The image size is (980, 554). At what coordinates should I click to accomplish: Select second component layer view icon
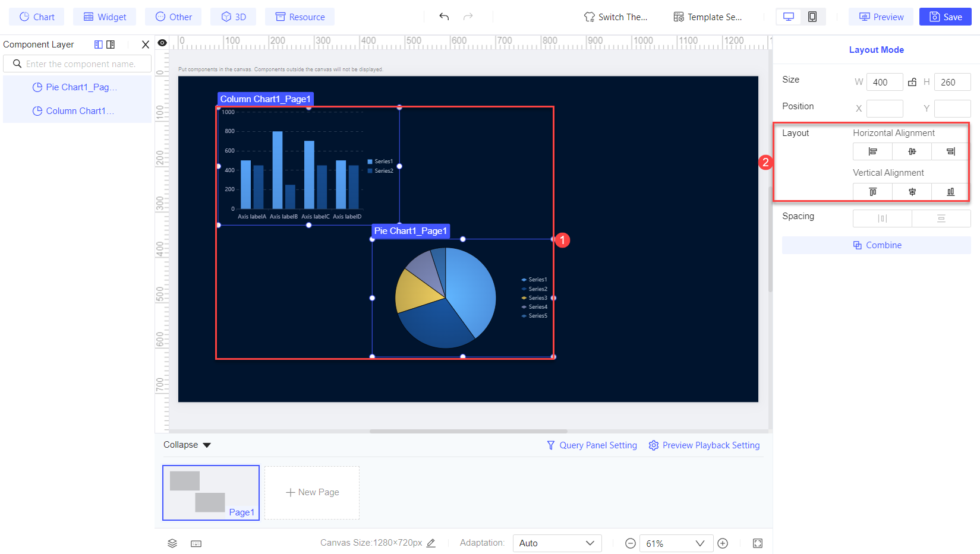(111, 45)
